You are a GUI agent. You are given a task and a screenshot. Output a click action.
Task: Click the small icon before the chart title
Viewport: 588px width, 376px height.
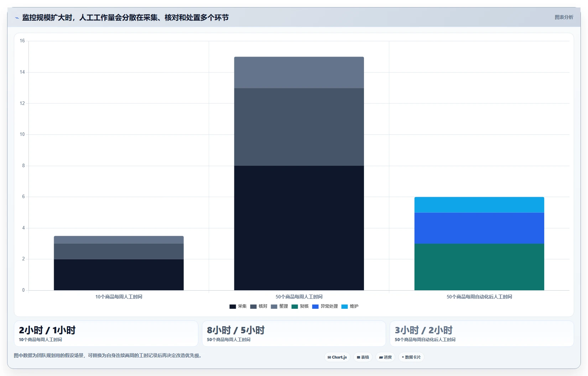tap(17, 18)
